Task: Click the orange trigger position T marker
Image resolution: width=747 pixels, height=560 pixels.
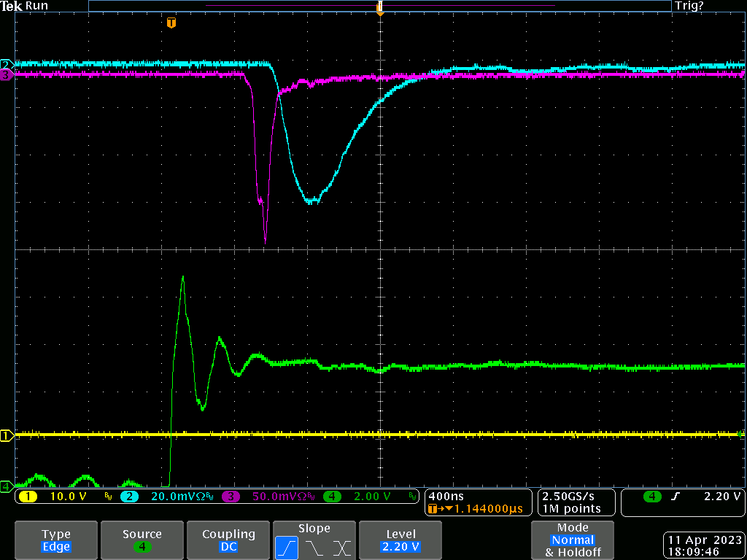Action: click(171, 23)
